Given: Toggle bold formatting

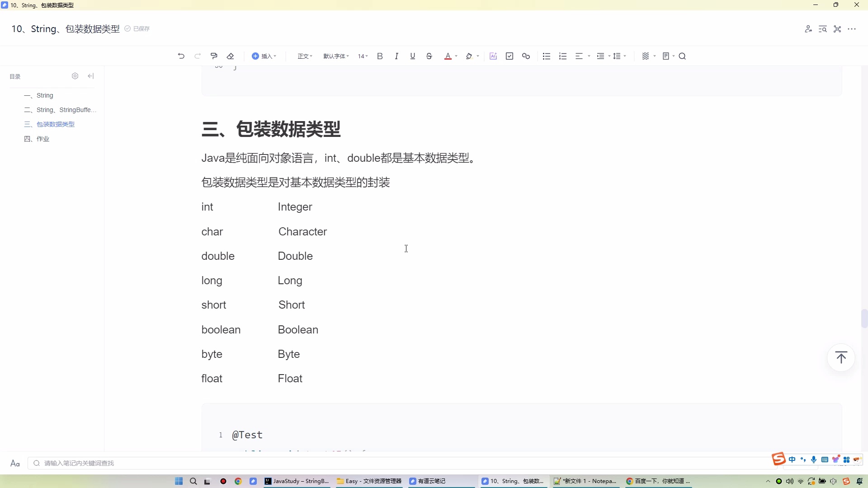Looking at the screenshot, I should coord(380,56).
